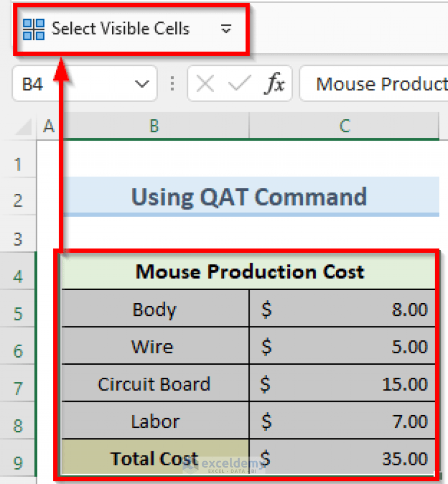The width and height of the screenshot is (448, 484).
Task: Select the Mouse Production Cost header cell
Action: tap(250, 272)
